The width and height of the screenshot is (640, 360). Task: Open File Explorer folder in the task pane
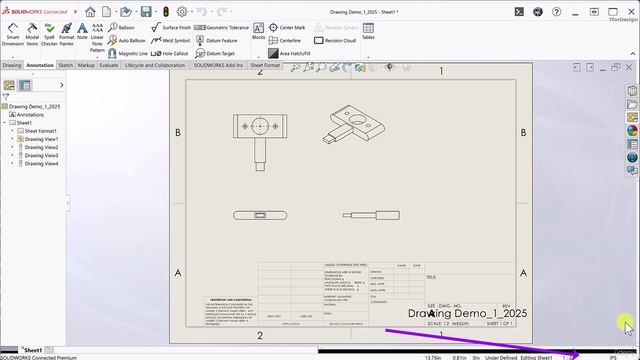pyautogui.click(x=632, y=104)
